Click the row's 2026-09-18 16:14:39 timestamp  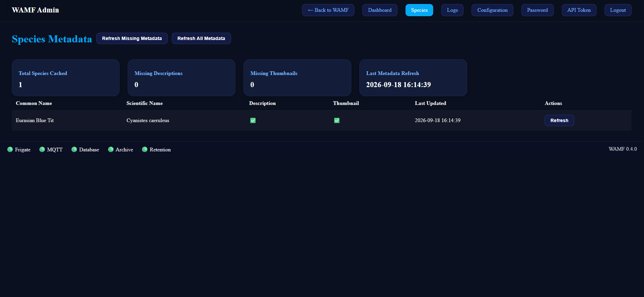[438, 120]
